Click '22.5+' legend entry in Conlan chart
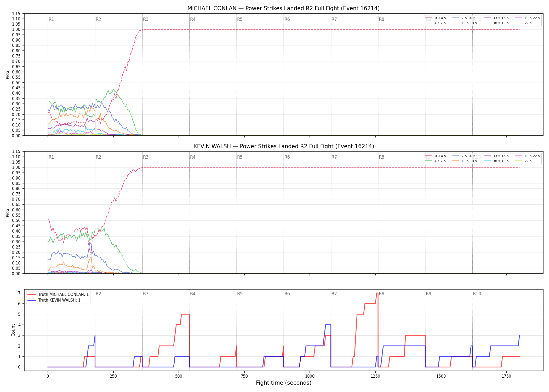The image size is (549, 392). [x=525, y=23]
